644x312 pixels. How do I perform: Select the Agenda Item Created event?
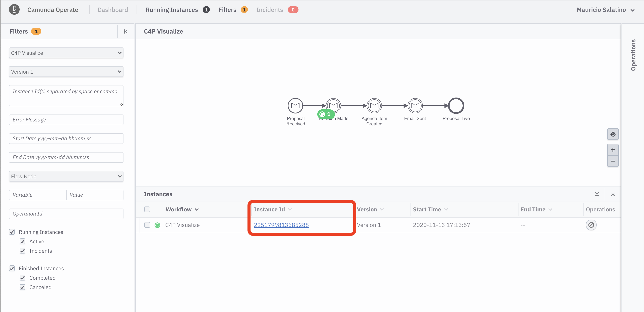[374, 106]
